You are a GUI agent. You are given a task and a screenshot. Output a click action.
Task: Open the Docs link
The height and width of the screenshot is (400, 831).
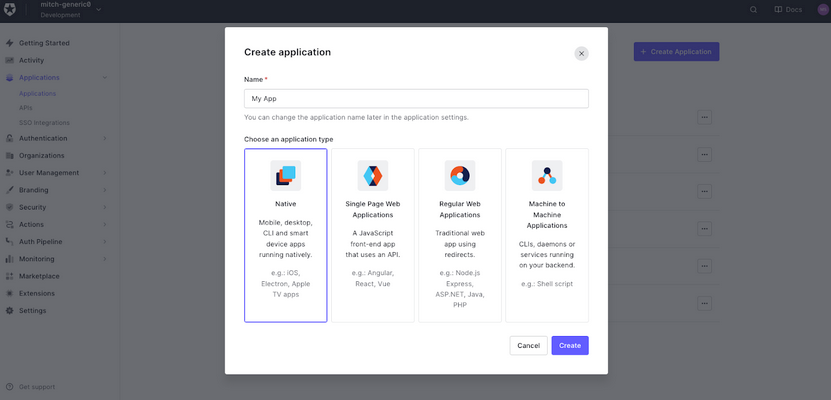[x=788, y=10]
